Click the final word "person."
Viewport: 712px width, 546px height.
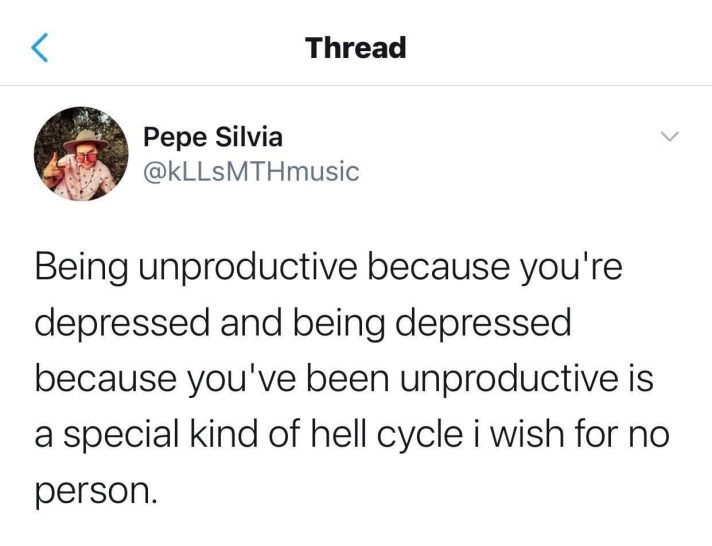97,491
